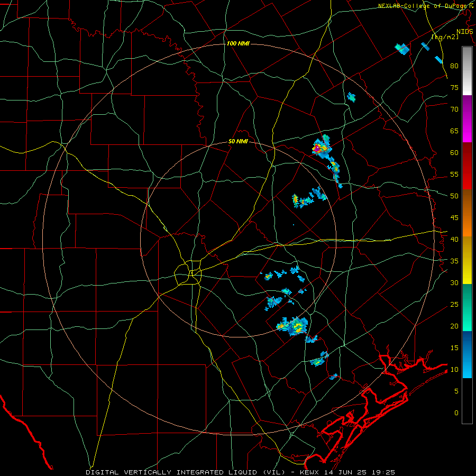Click the KEWX radar site identifier
The height and width of the screenshot is (476, 476).
(310, 472)
